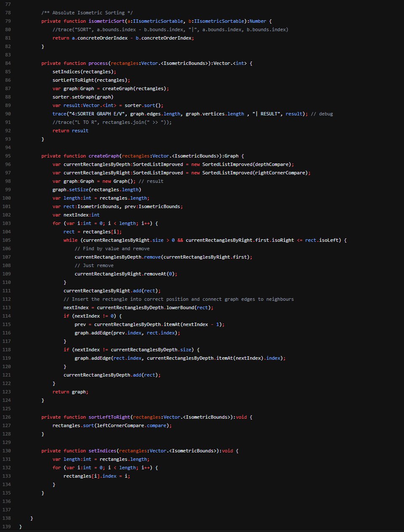
Task: Click "return graph;" on line 123
Action: coord(70,392)
